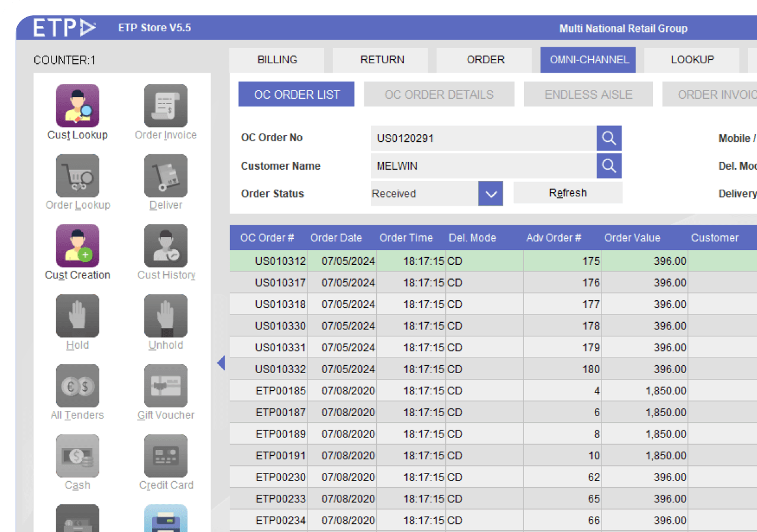Open the Cust Lookup icon

(77, 106)
